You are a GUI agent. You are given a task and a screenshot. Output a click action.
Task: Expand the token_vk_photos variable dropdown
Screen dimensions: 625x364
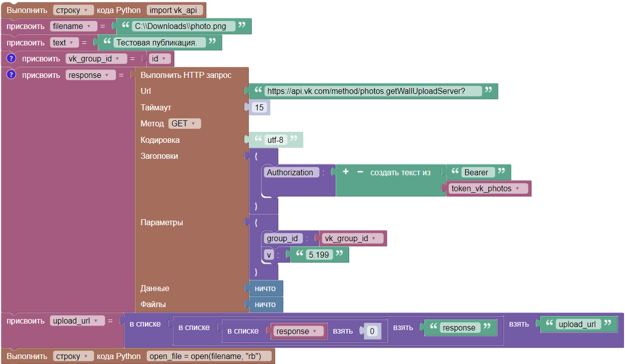(x=486, y=189)
